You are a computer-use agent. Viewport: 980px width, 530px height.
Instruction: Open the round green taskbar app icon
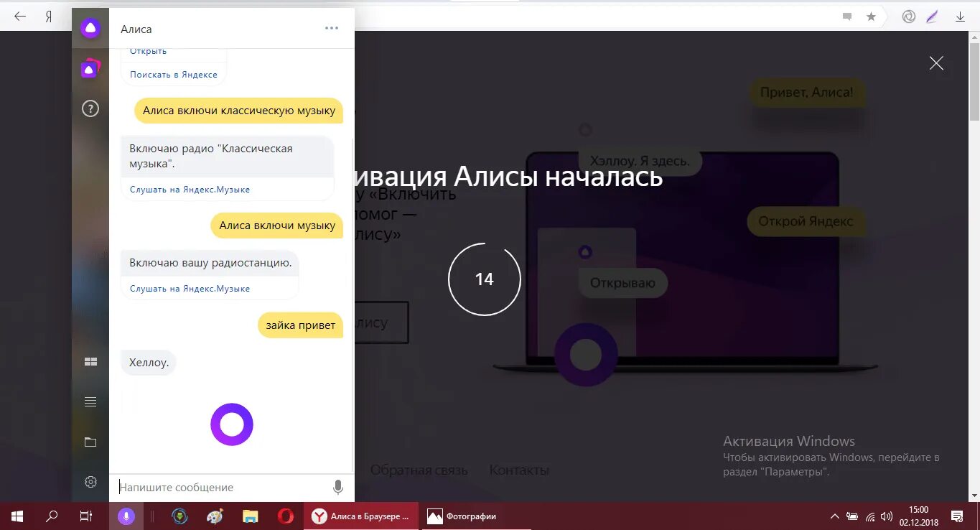[179, 516]
